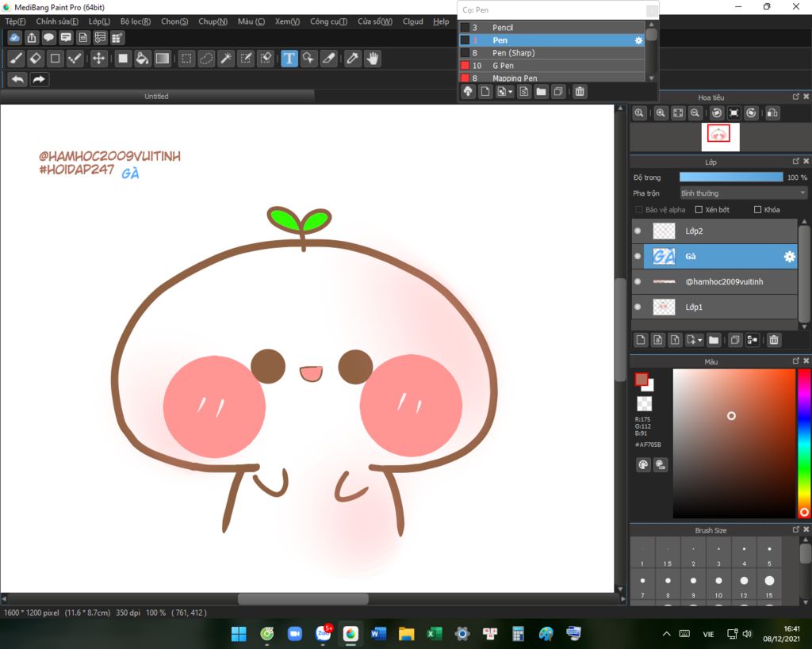
Task: Select the Pencil brush
Action: [x=552, y=28]
